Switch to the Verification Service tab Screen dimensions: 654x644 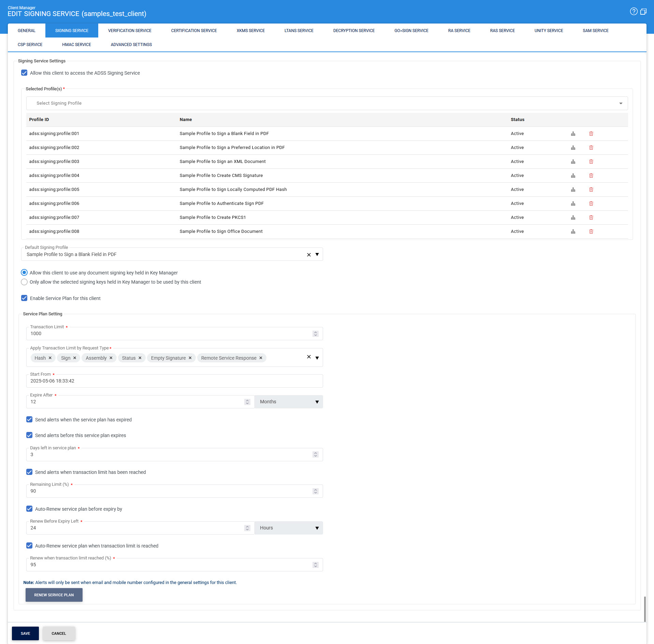130,31
